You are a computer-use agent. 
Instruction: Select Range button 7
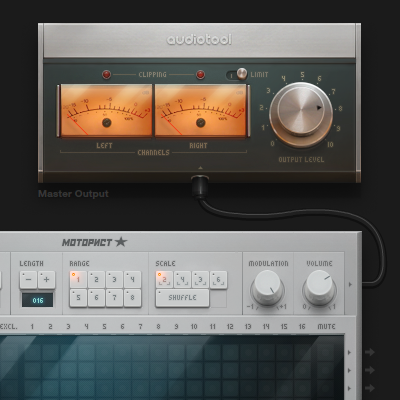[114, 298]
